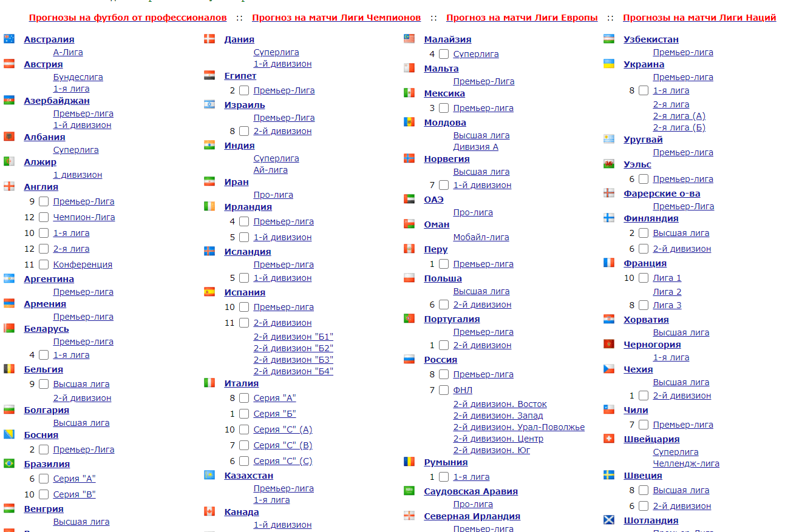The height and width of the screenshot is (532, 802).
Task: Open 1 дивизион link under Алжир
Action: (78, 175)
